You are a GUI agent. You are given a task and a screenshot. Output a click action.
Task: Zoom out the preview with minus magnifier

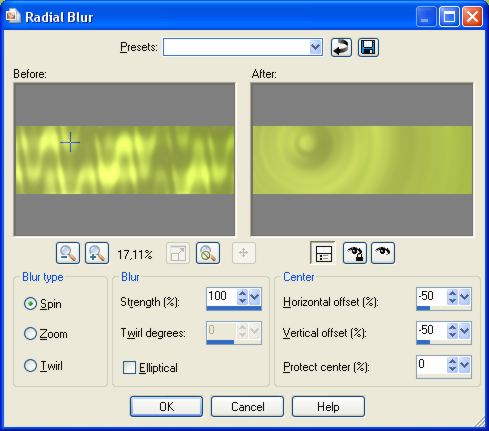tap(68, 253)
